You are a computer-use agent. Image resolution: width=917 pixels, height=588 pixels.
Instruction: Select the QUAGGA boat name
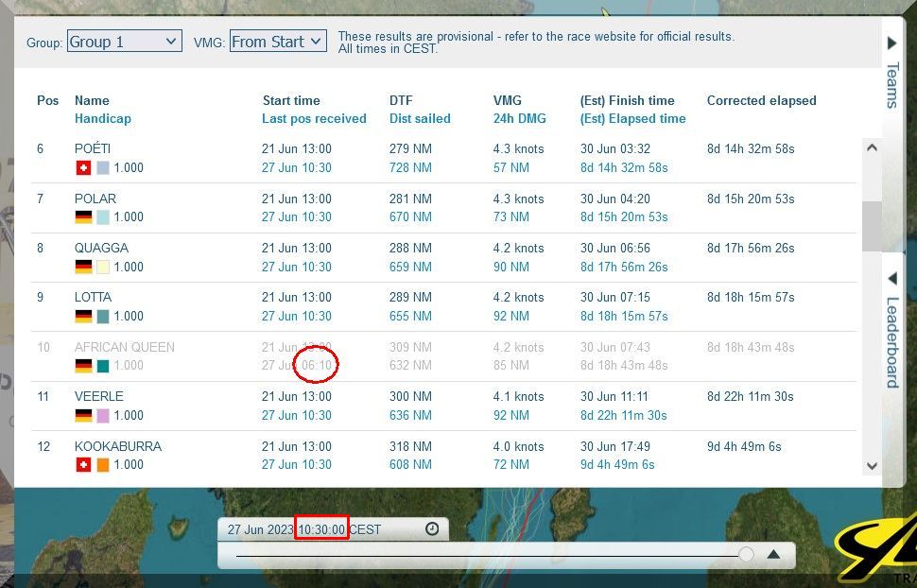101,249
